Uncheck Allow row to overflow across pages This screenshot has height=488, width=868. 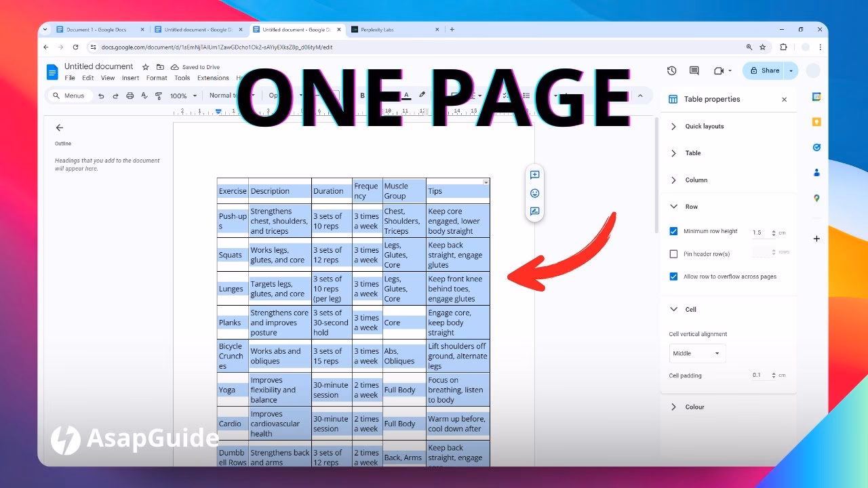point(673,277)
